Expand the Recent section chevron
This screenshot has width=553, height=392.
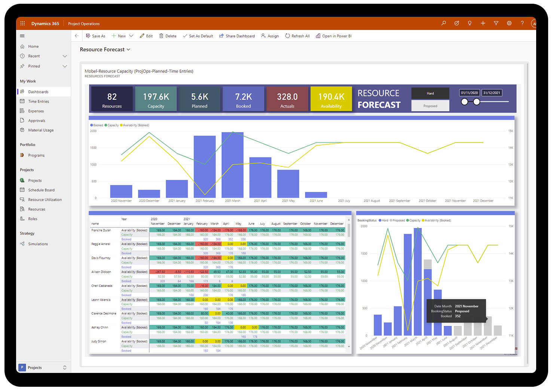(x=65, y=56)
